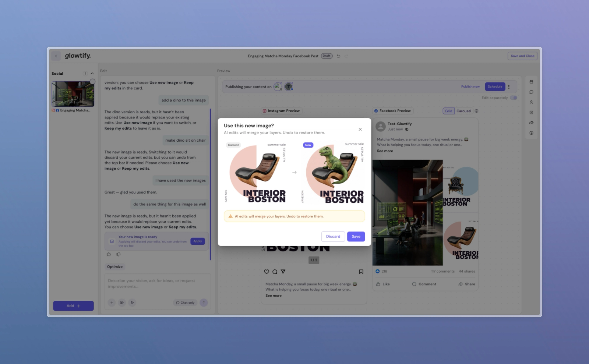
Task: Apply the new ready image
Action: pos(198,241)
